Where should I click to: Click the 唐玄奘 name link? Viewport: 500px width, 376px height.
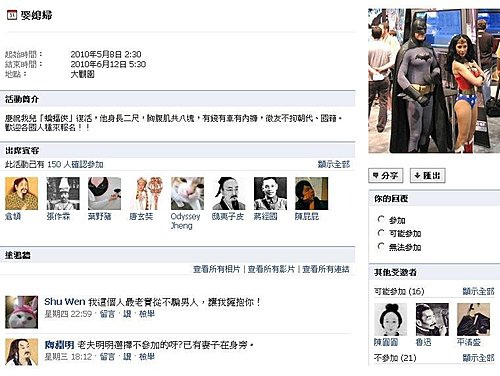click(141, 216)
